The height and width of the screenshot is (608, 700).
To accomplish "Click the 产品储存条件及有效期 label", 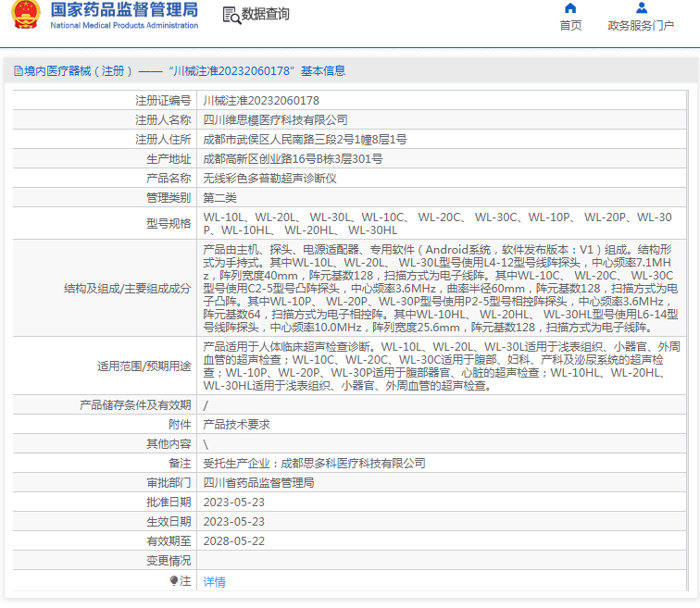I will point(135,405).
